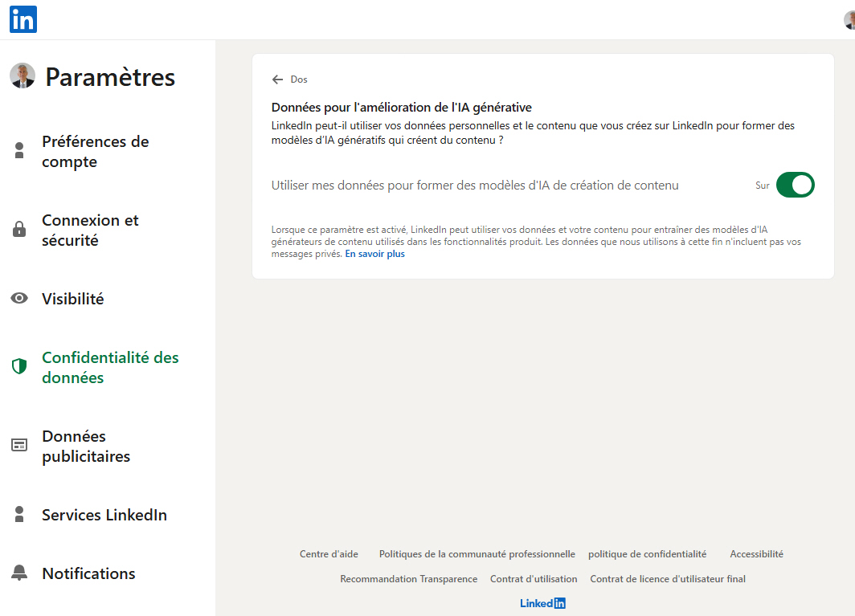Open the Confidentialité des données section

[x=110, y=367]
